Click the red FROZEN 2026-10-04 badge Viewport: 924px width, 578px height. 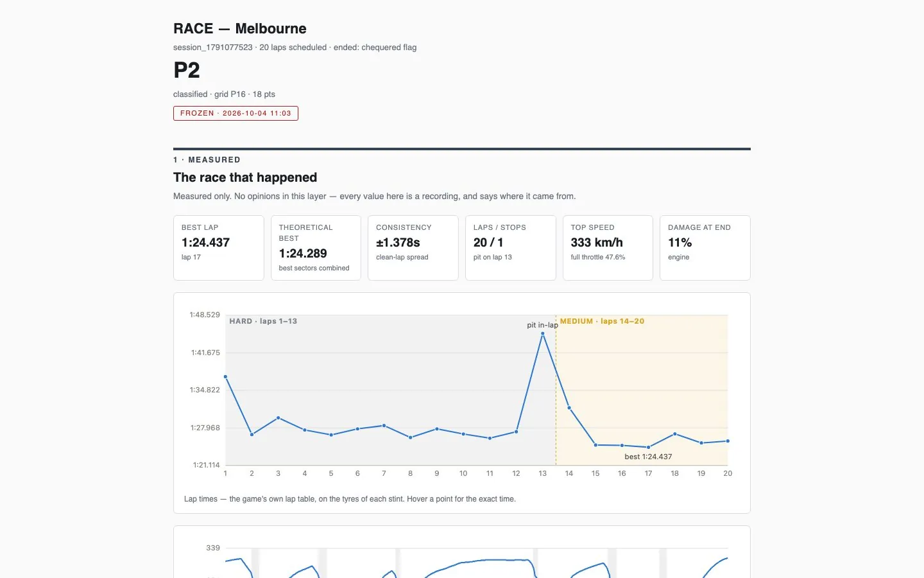(235, 113)
